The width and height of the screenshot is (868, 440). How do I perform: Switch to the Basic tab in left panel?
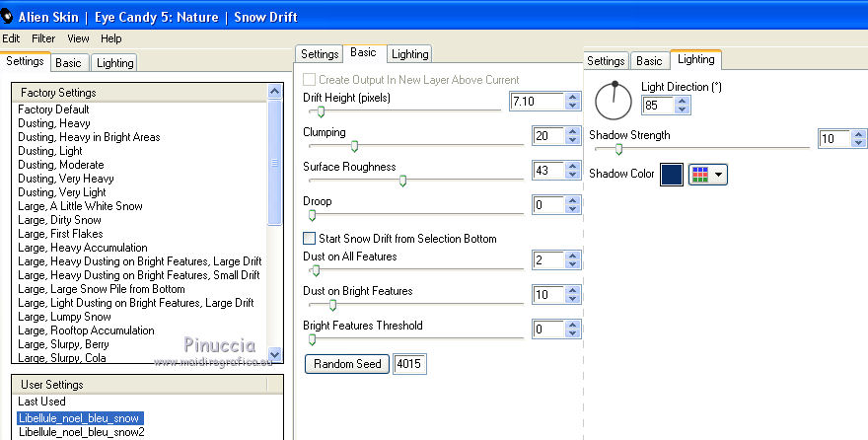pos(68,63)
